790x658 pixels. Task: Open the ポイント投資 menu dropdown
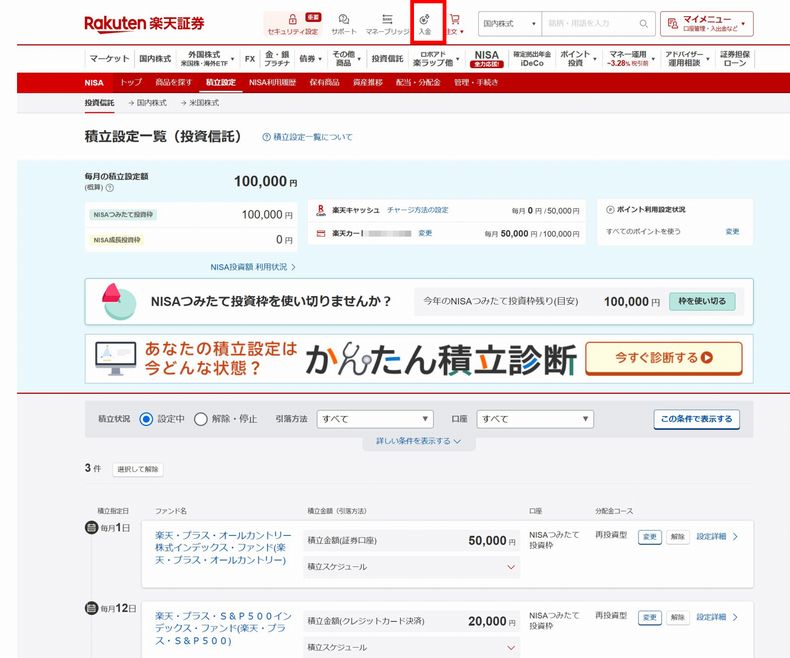[x=578, y=58]
